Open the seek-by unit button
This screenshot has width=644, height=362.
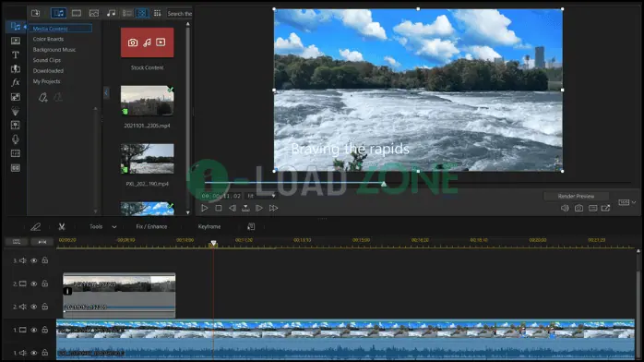coord(245,209)
